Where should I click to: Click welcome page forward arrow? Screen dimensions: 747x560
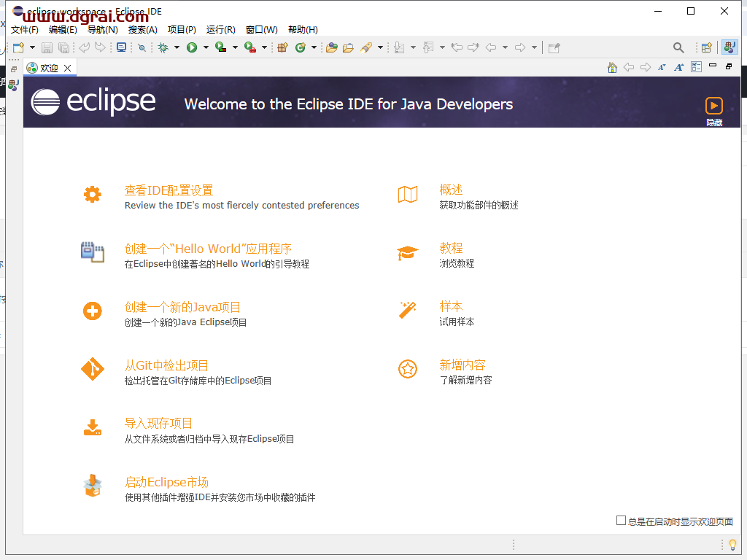pos(646,67)
